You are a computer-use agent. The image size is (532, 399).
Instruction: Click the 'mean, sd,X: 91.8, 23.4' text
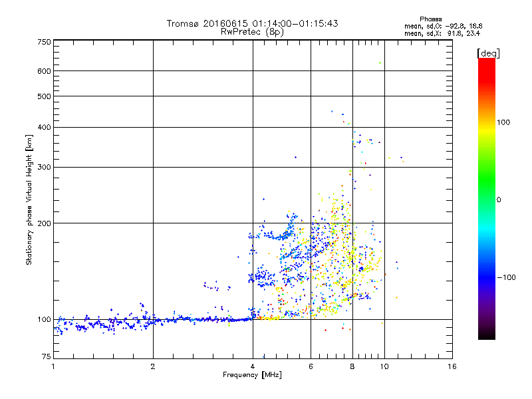442,33
